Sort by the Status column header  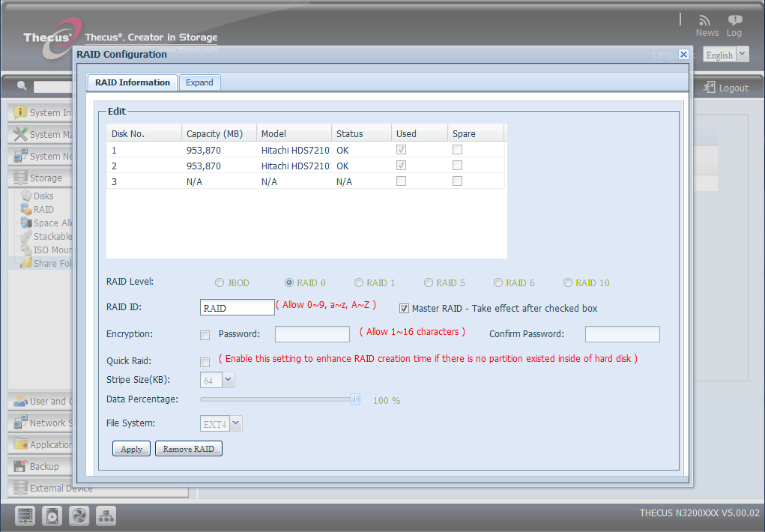362,133
